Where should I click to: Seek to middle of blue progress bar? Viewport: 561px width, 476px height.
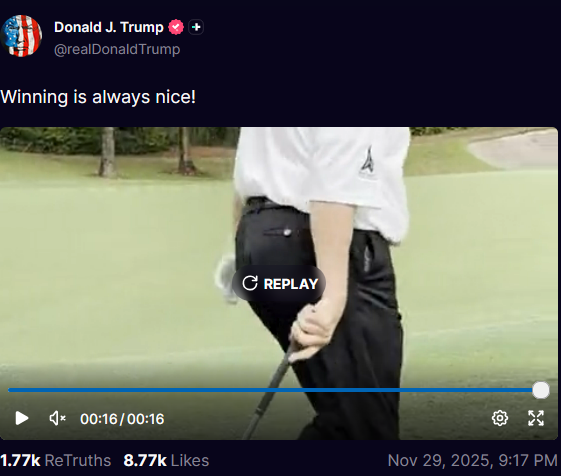(274, 390)
